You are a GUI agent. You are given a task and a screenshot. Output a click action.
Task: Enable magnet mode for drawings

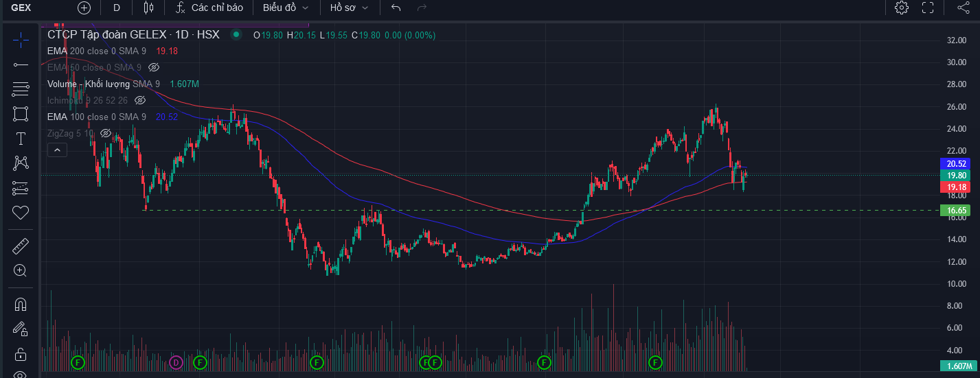[x=21, y=304]
